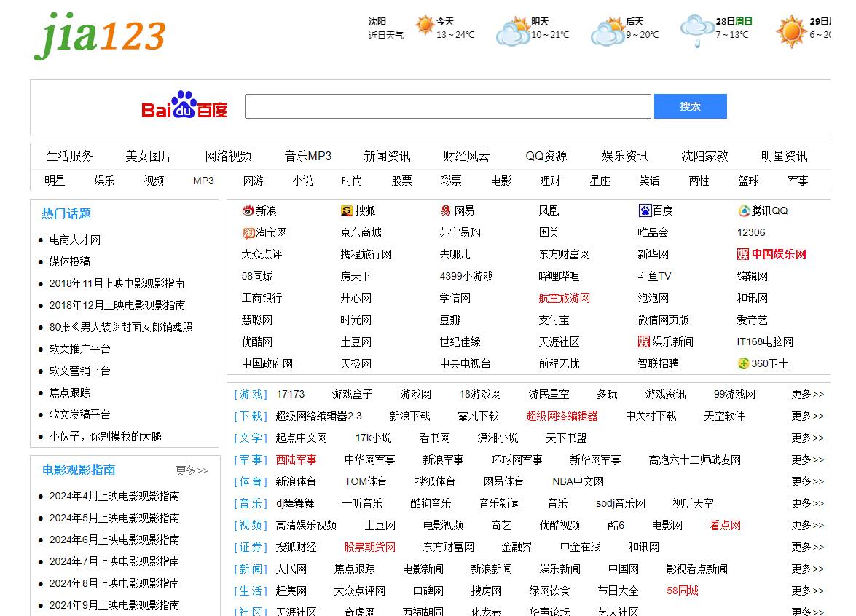Open the 智联招聘 link
The image size is (856, 616).
tap(658, 363)
